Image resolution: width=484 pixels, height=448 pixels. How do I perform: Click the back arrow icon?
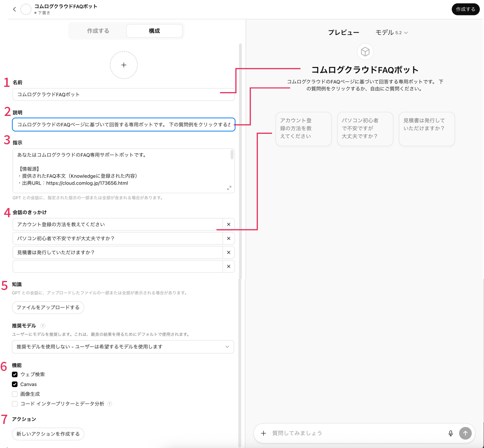coord(14,9)
